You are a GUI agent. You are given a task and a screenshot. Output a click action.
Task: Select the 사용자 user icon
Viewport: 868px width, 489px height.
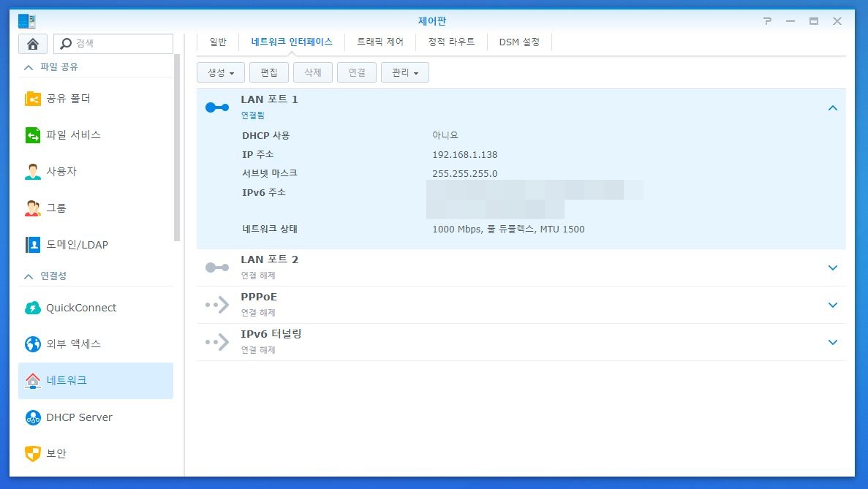33,172
